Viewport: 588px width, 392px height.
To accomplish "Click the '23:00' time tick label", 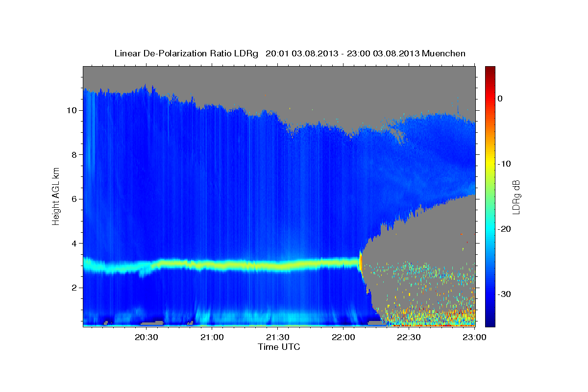I will [474, 338].
